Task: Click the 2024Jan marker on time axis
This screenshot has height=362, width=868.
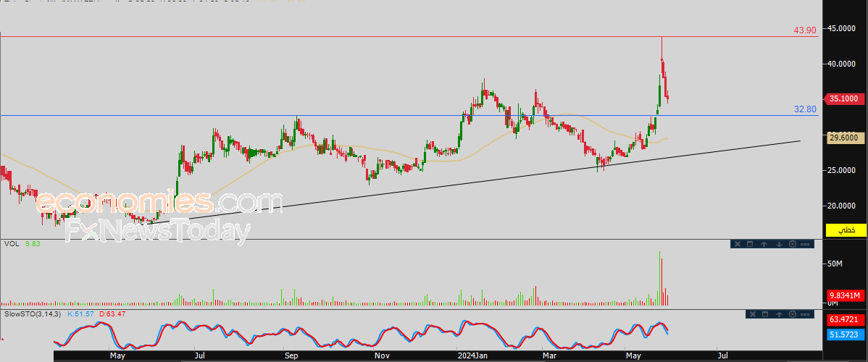Action: (x=472, y=355)
